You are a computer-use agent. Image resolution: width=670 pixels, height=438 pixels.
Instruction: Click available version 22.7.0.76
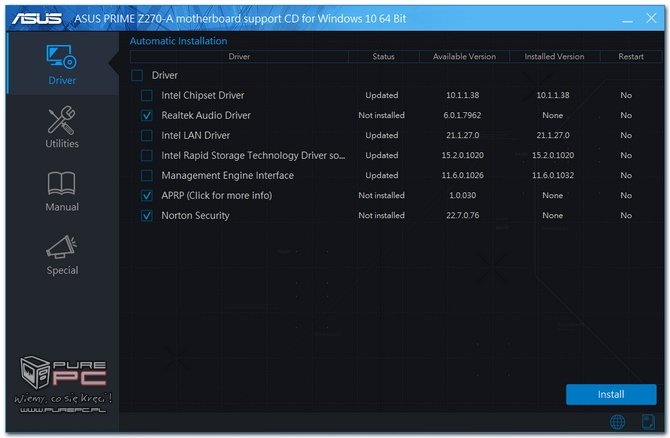click(462, 215)
